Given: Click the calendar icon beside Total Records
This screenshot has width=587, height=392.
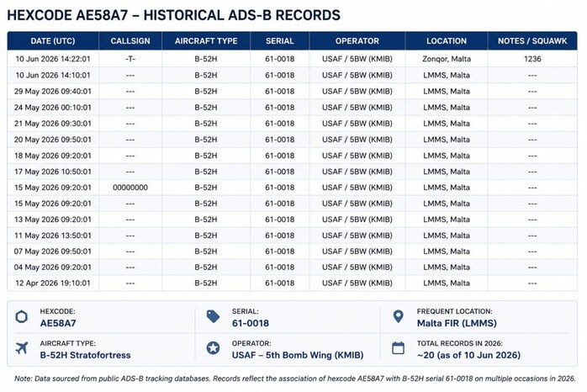Looking at the screenshot, I should click(398, 347).
